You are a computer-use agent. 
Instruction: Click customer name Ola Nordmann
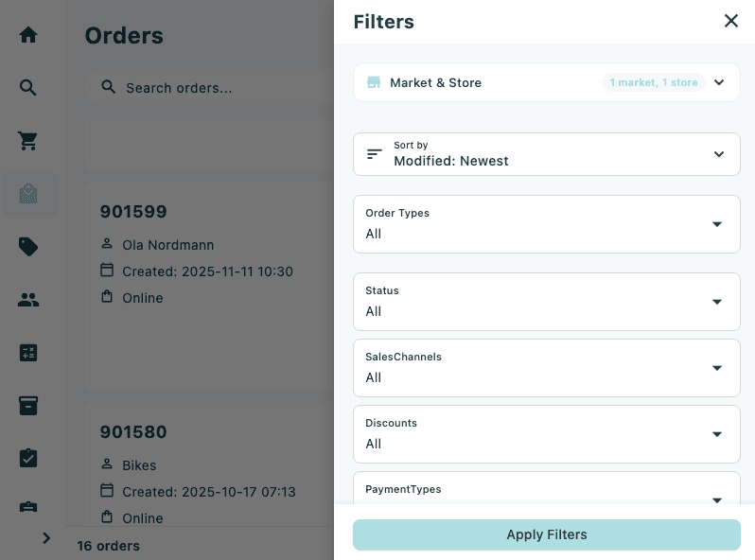168,245
